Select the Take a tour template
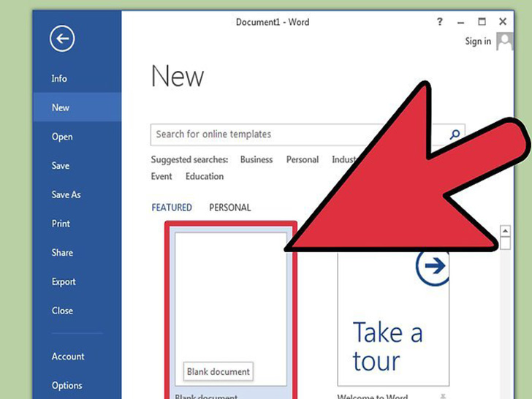The width and height of the screenshot is (532, 399). click(393, 319)
